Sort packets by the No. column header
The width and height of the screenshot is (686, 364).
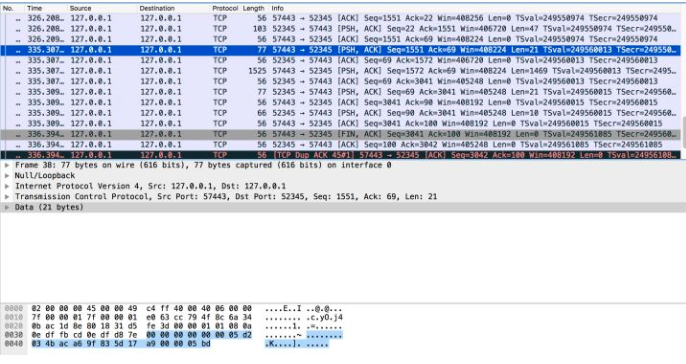(x=8, y=8)
